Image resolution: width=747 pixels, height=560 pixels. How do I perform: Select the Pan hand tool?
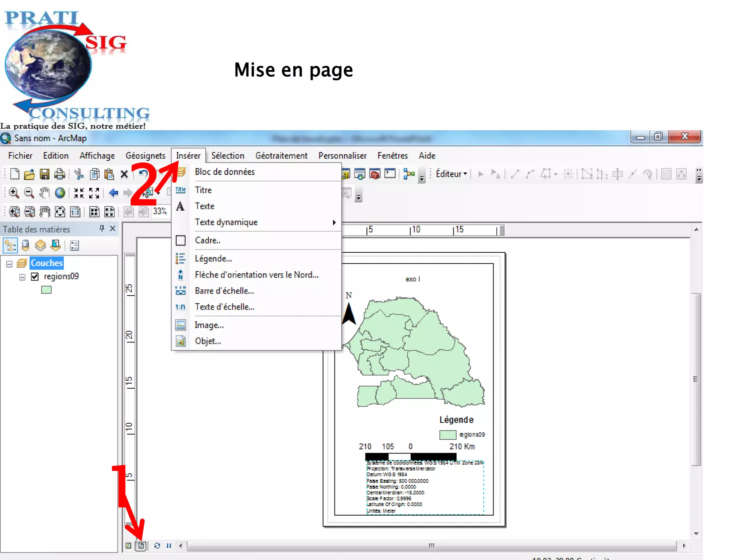pyautogui.click(x=44, y=193)
